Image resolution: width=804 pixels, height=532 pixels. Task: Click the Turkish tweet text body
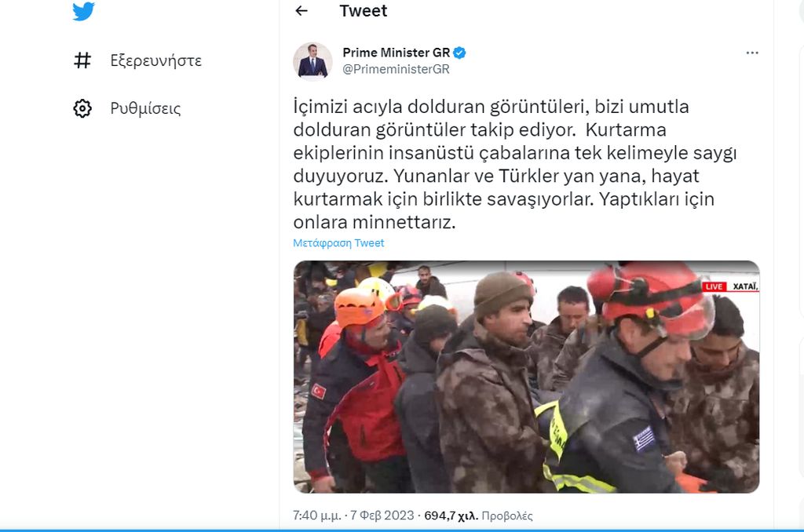515,164
